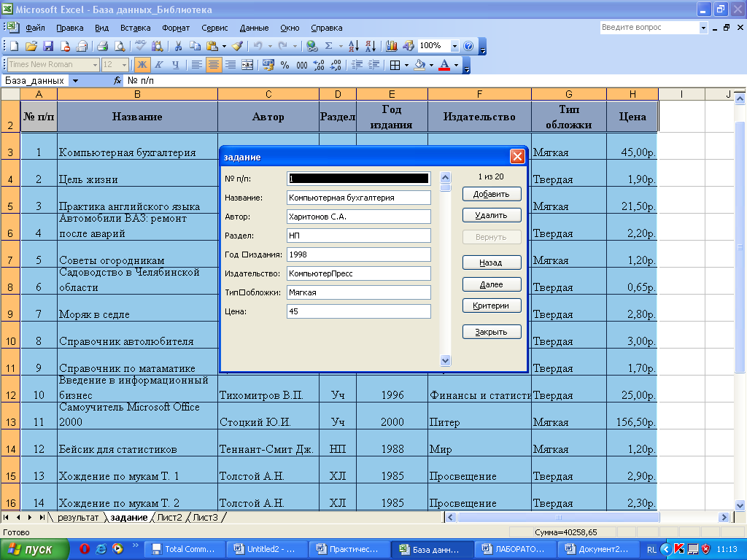The width and height of the screenshot is (747, 560).
Task: Apply fill color bucket
Action: click(419, 65)
